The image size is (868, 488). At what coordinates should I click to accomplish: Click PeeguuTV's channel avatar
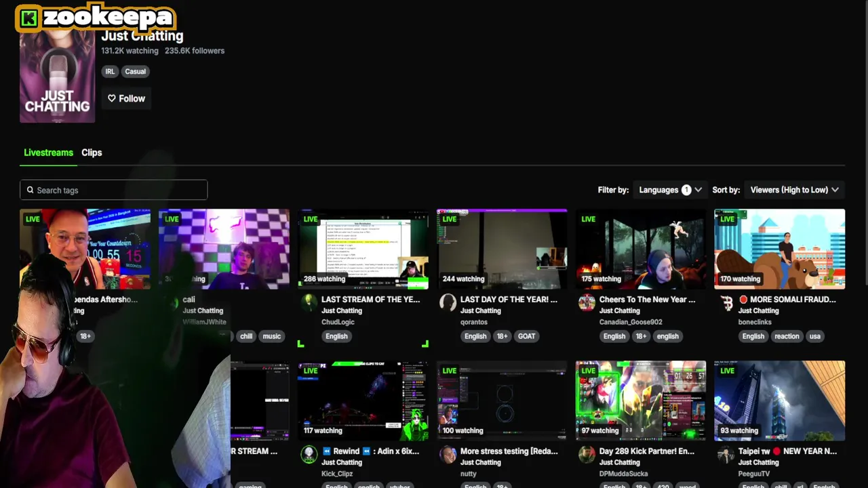[726, 454]
